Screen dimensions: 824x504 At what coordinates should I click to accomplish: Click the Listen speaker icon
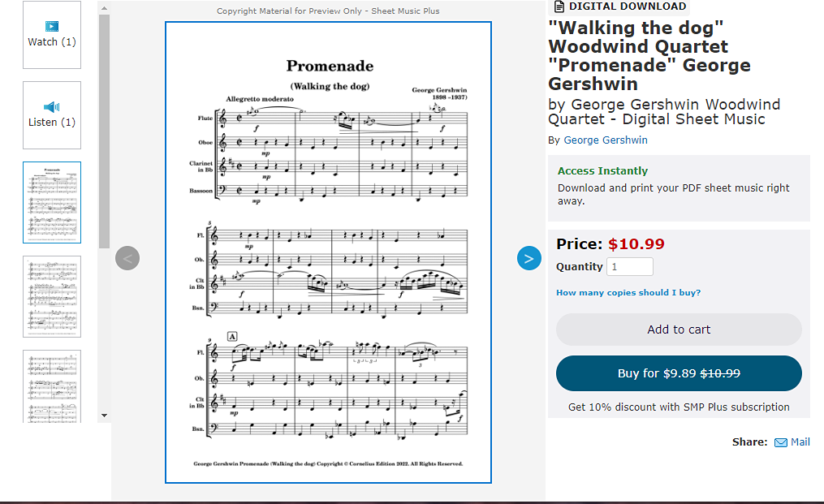tap(52, 106)
